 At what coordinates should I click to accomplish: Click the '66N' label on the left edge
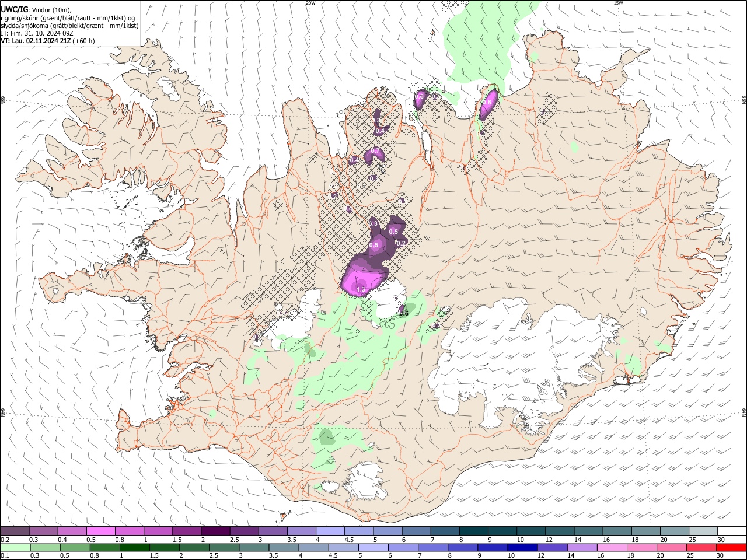[3, 100]
